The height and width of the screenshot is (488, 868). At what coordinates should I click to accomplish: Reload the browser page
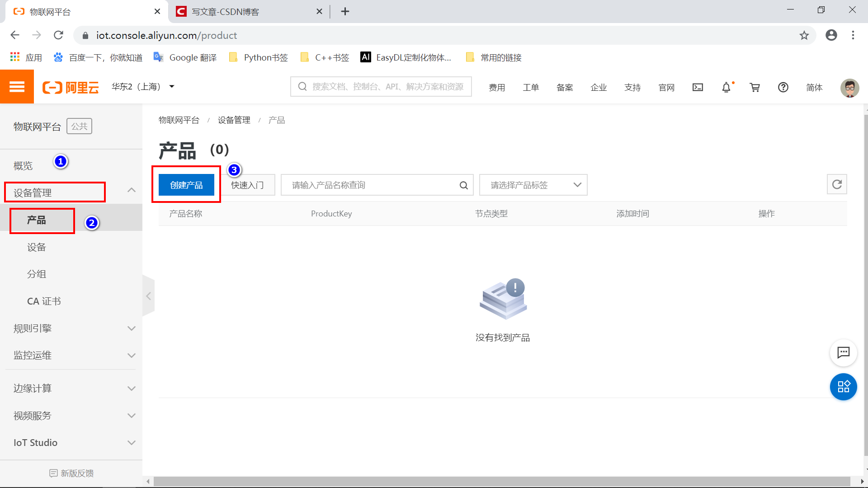58,35
